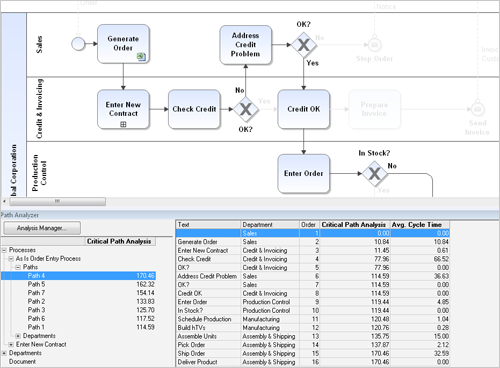Select the Enter Order table row
500x368 pixels.
pyautogui.click(x=313, y=302)
